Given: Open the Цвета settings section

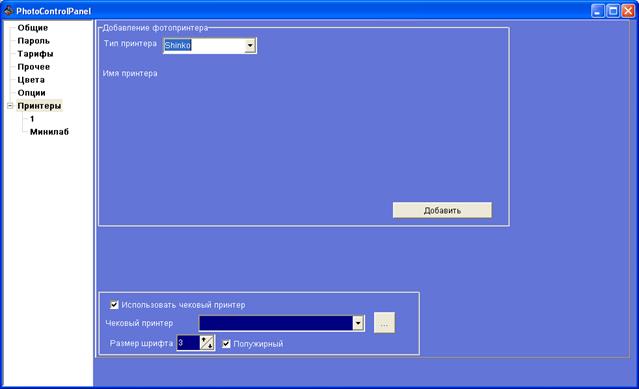Looking at the screenshot, I should [x=31, y=80].
